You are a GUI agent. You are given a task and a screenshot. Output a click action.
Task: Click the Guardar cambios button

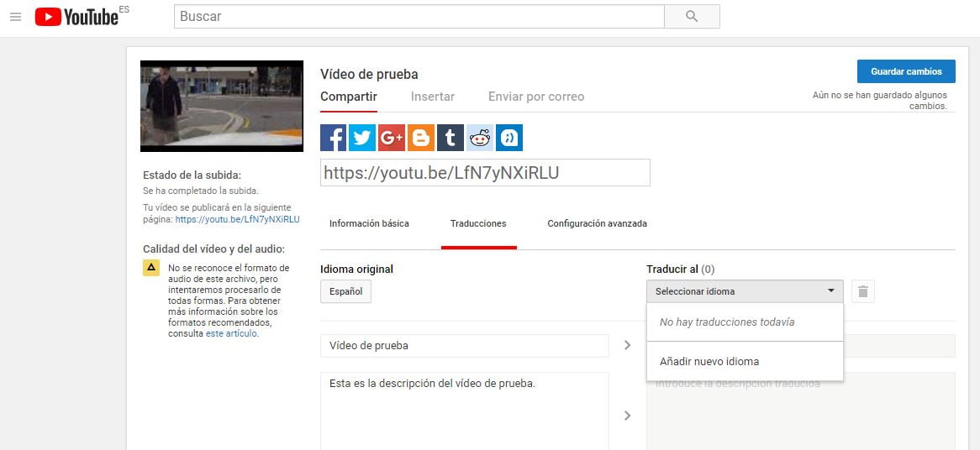(x=906, y=71)
